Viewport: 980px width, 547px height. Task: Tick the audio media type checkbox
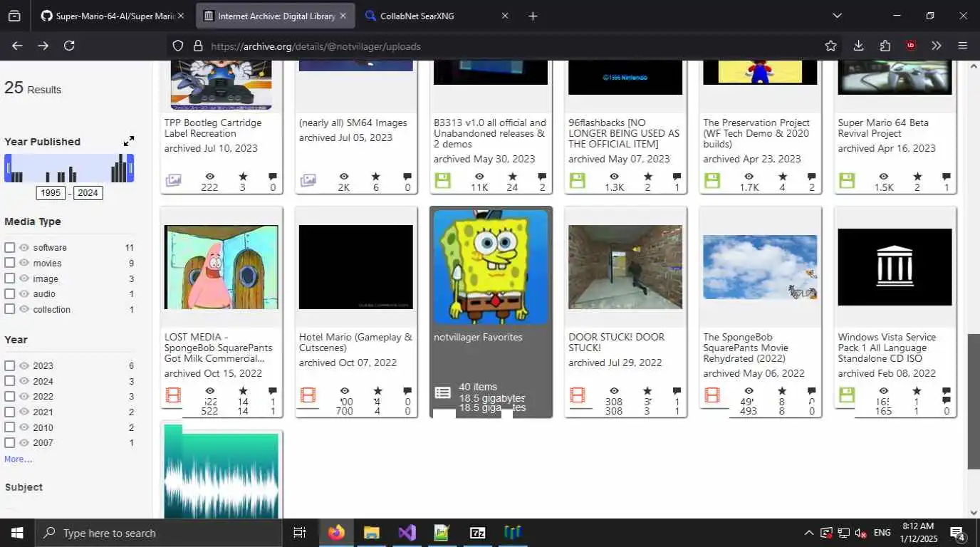point(10,293)
